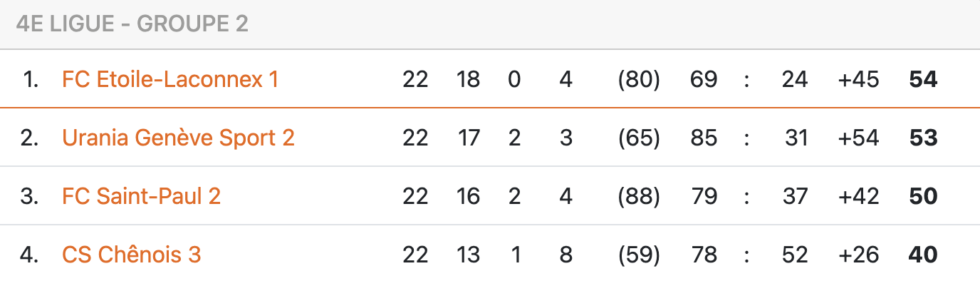This screenshot has width=980, height=281.
Task: Click goals scored 85 for Urania Genève
Action: [704, 138]
